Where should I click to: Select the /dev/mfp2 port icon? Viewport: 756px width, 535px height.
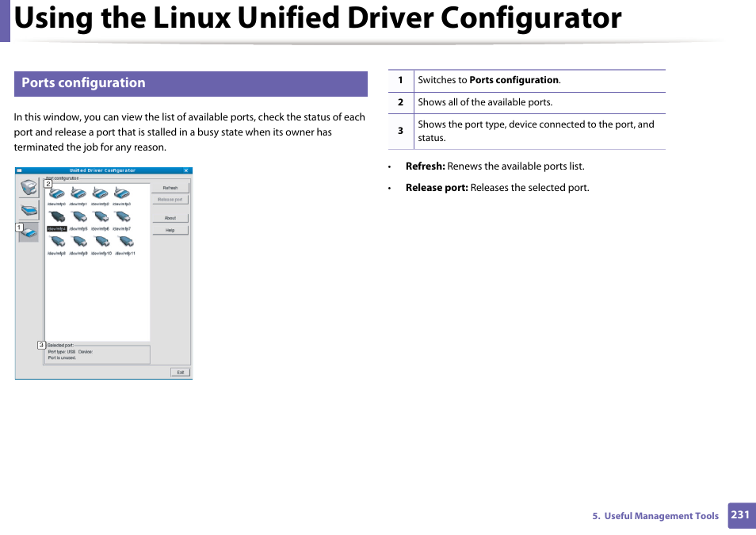[100, 193]
